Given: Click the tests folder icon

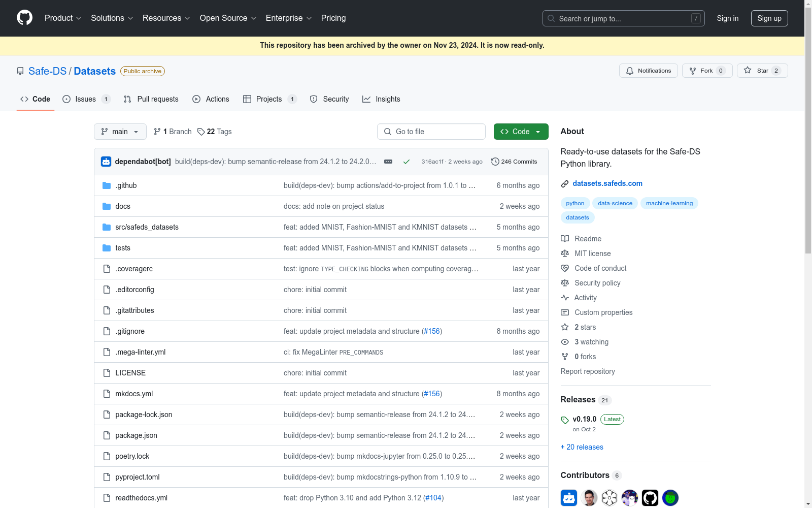Looking at the screenshot, I should 107,248.
